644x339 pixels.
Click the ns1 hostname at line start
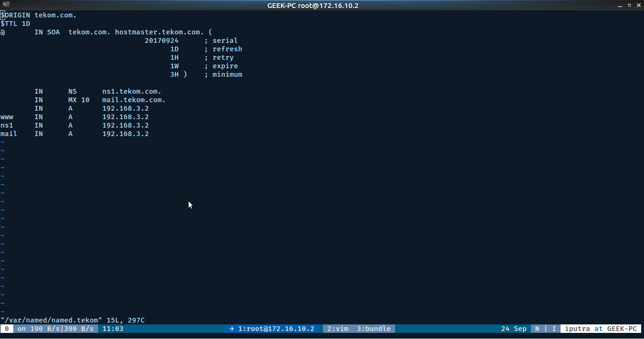click(7, 125)
